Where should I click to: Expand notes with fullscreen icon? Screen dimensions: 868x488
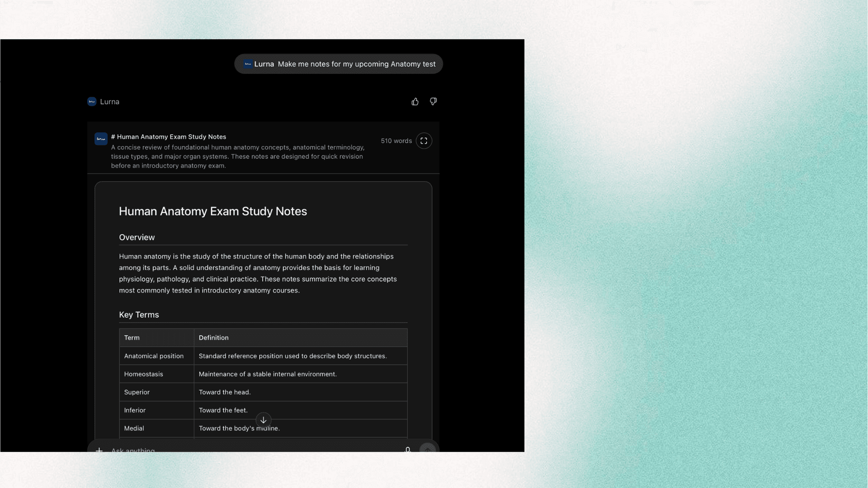coord(424,141)
